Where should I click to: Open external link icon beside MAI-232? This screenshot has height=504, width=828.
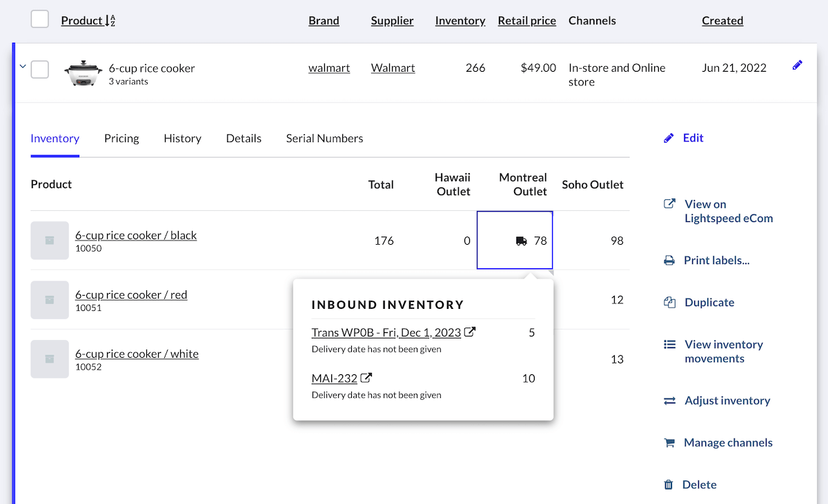click(x=367, y=377)
